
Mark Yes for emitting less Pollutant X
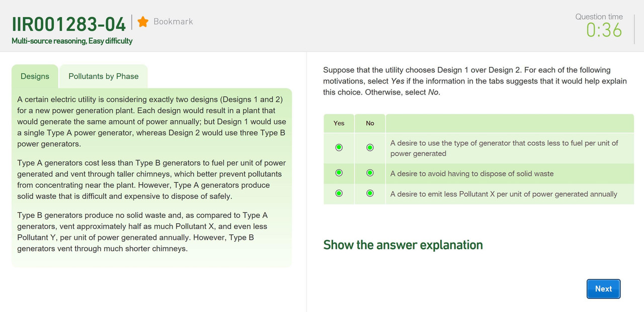point(339,193)
